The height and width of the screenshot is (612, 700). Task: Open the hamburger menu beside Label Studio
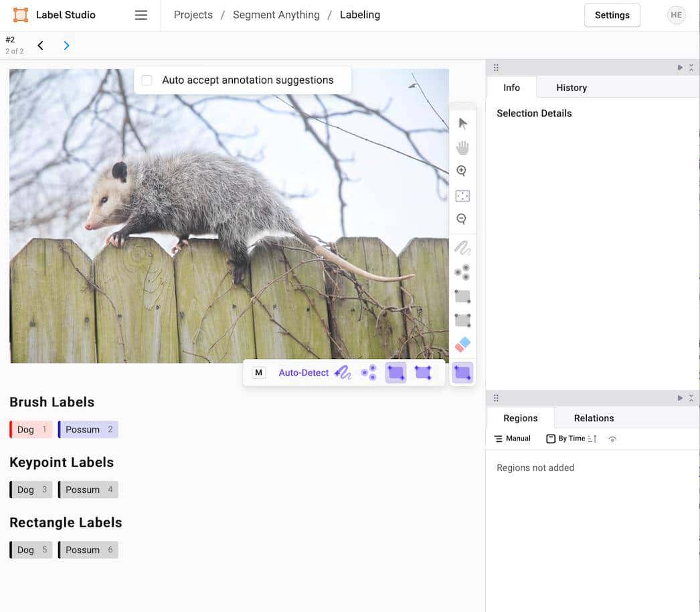[x=141, y=15]
